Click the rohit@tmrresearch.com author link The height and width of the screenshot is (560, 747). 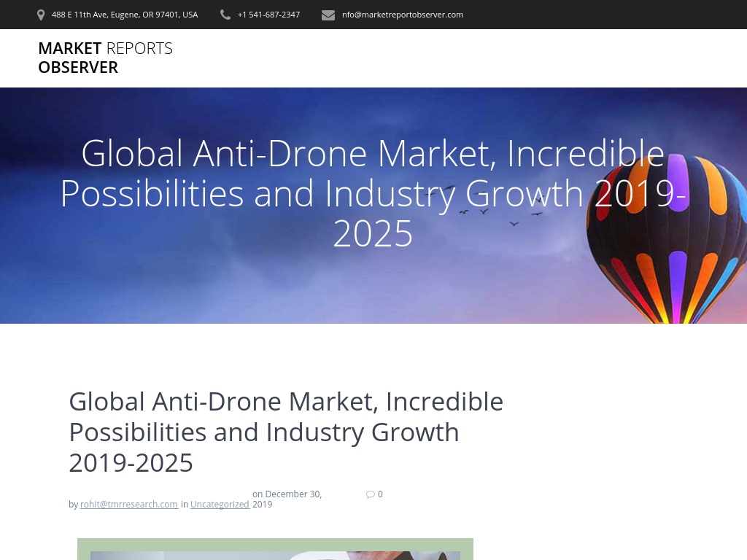(129, 505)
